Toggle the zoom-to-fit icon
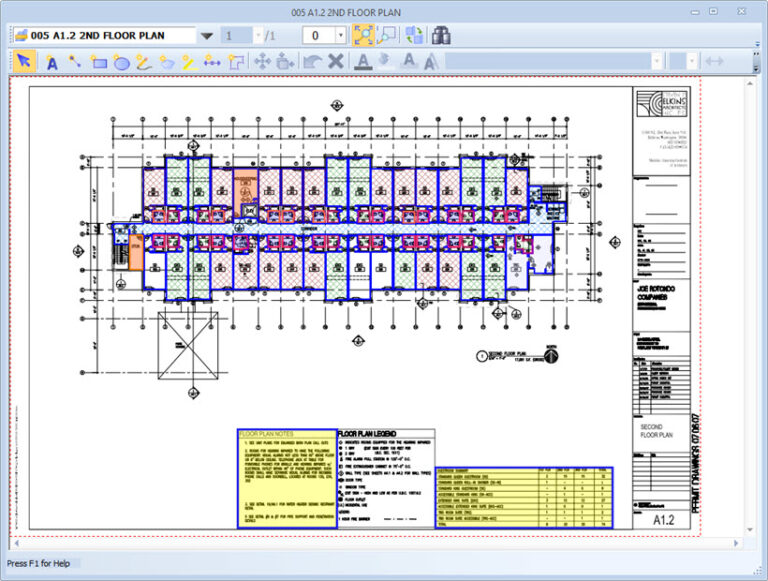Image resolution: width=768 pixels, height=581 pixels. (363, 35)
